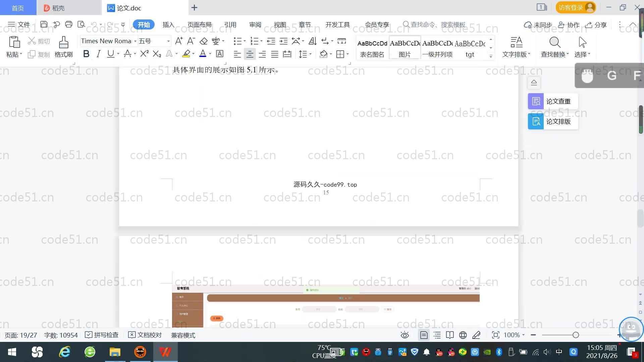Select the Format Painter brush
Image resolution: width=644 pixels, height=362 pixels.
63,42
